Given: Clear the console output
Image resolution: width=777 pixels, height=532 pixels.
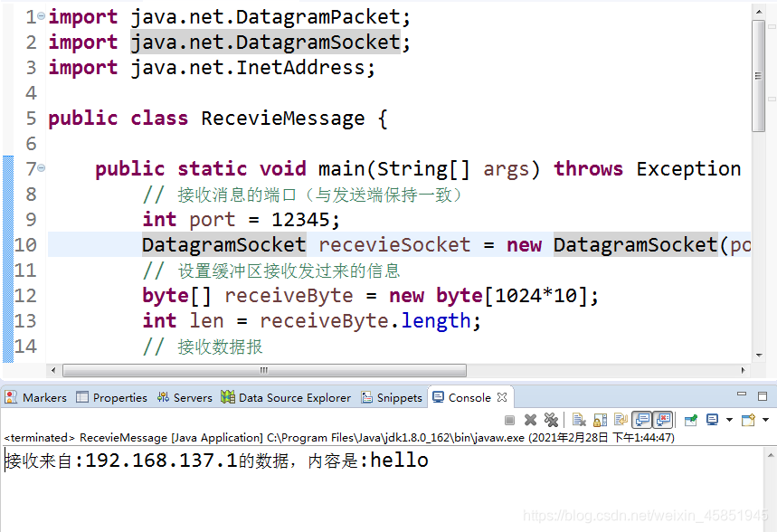Looking at the screenshot, I should click(x=579, y=420).
